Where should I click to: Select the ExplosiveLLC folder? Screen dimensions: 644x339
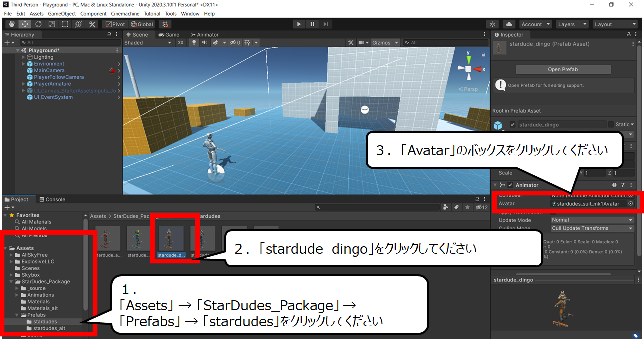pyautogui.click(x=38, y=262)
